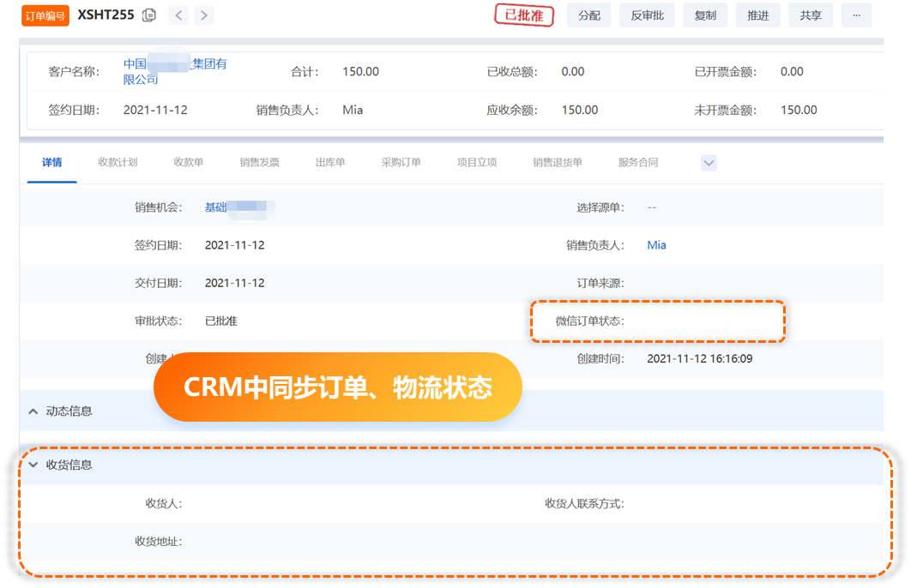
Task: Click the 分配 button
Action: 589,15
